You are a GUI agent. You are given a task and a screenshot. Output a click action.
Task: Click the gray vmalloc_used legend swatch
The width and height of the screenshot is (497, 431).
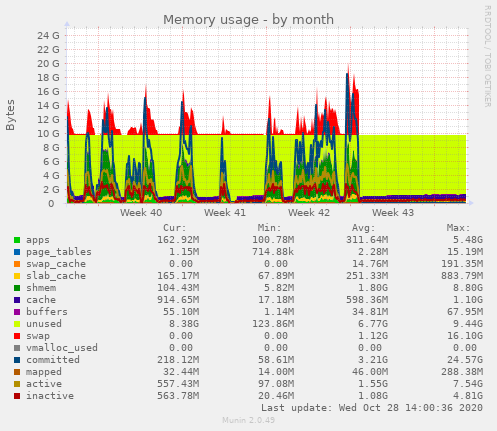(x=17, y=348)
